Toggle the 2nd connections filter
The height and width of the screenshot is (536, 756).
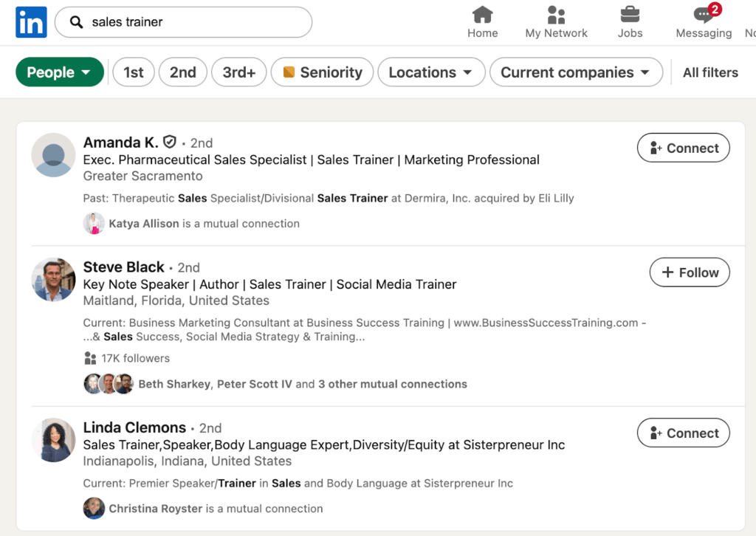pos(182,72)
